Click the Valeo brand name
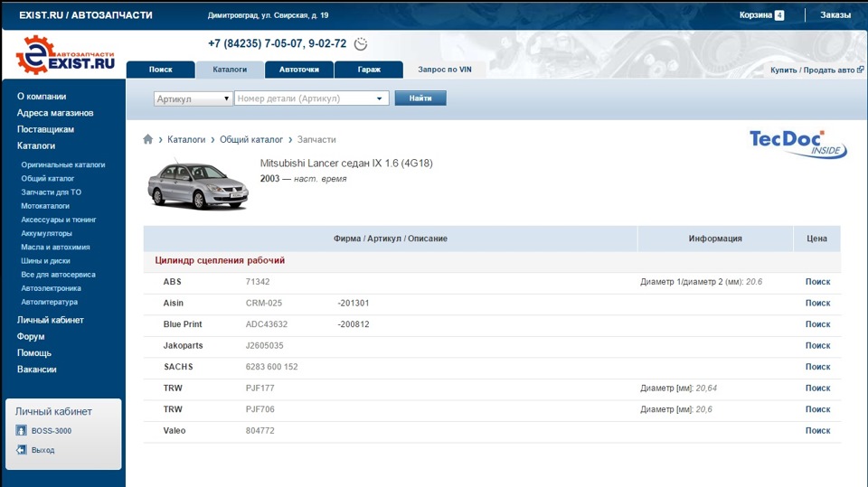Screen dimensions: 868x487 point(175,431)
